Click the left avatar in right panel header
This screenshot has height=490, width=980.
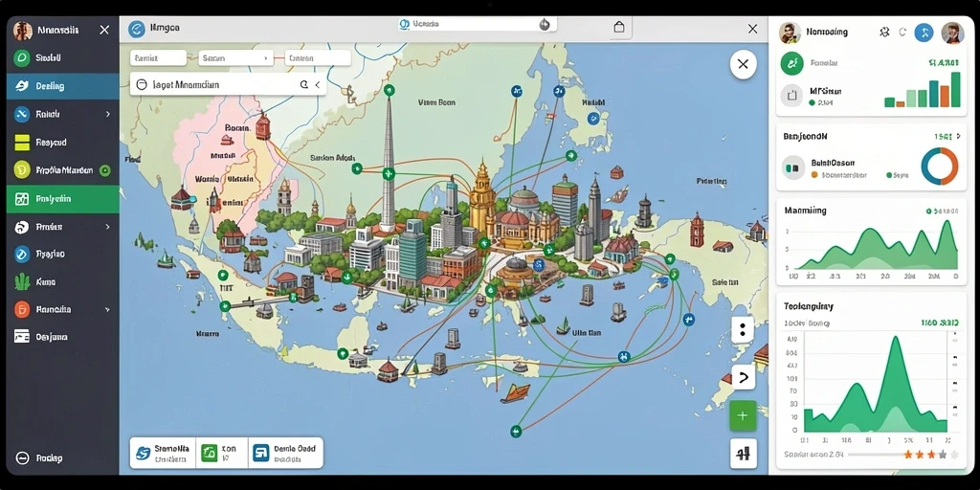point(790,33)
